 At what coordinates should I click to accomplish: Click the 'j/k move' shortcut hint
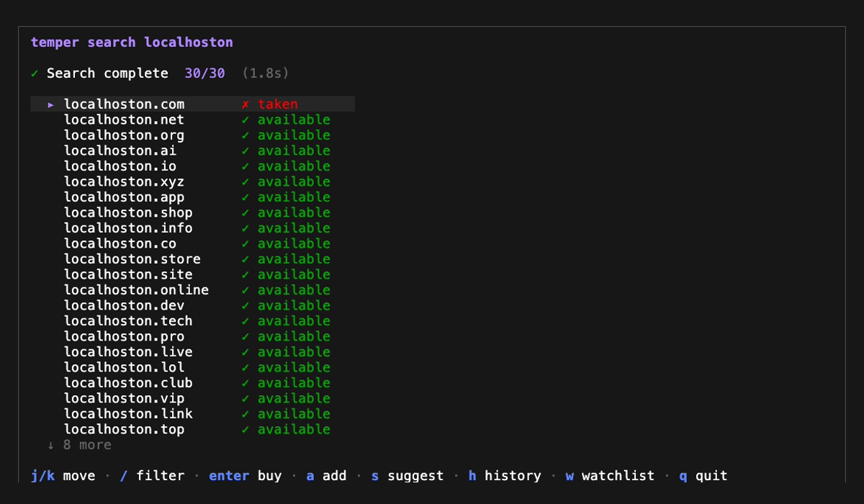click(x=63, y=476)
